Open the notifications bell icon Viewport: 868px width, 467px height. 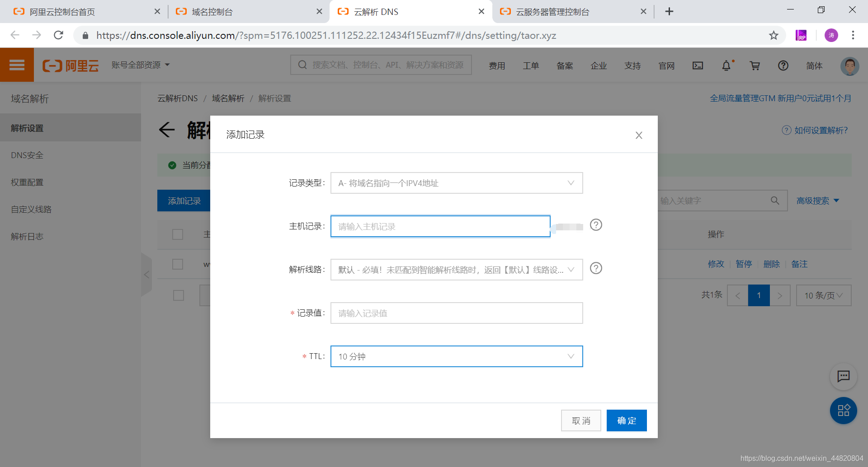(726, 65)
